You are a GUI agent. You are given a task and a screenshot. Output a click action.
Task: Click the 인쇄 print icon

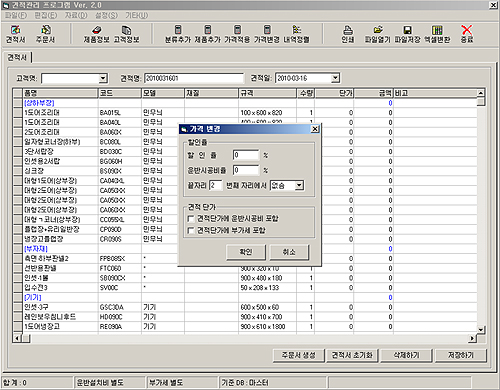click(348, 34)
